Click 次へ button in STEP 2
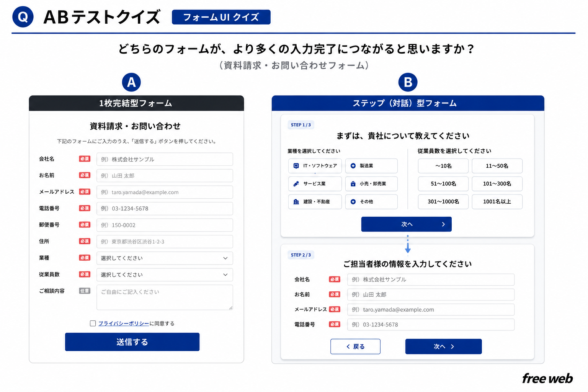 coord(443,346)
